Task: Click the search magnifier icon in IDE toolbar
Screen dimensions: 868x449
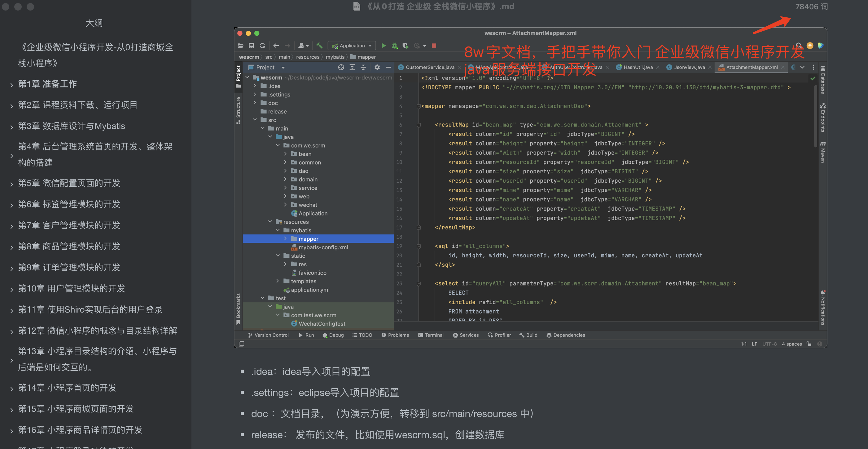Action: 799,46
